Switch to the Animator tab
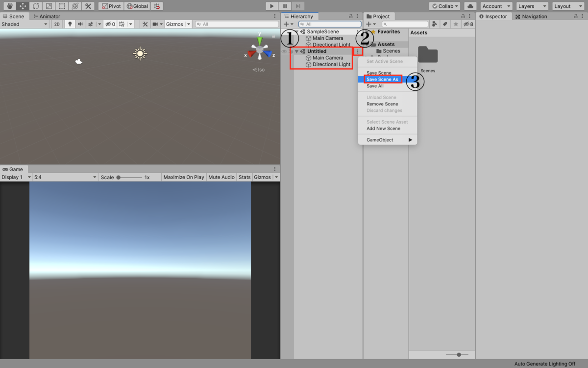This screenshot has height=368, width=588. click(47, 16)
